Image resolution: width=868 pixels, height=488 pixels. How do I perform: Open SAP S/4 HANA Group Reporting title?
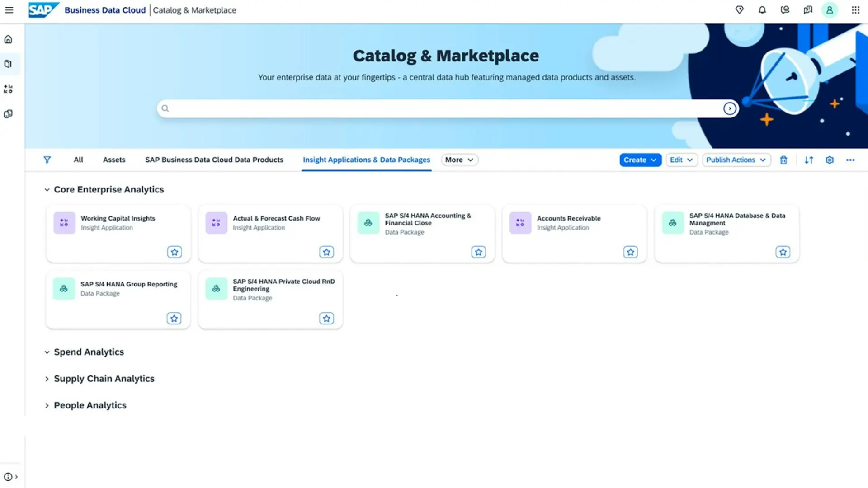(x=129, y=284)
